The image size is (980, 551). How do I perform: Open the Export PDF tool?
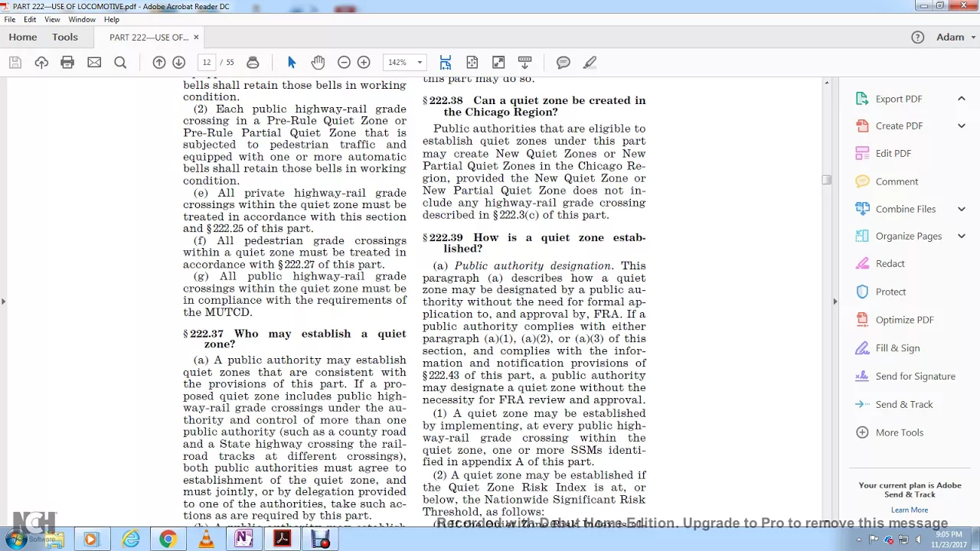[899, 99]
